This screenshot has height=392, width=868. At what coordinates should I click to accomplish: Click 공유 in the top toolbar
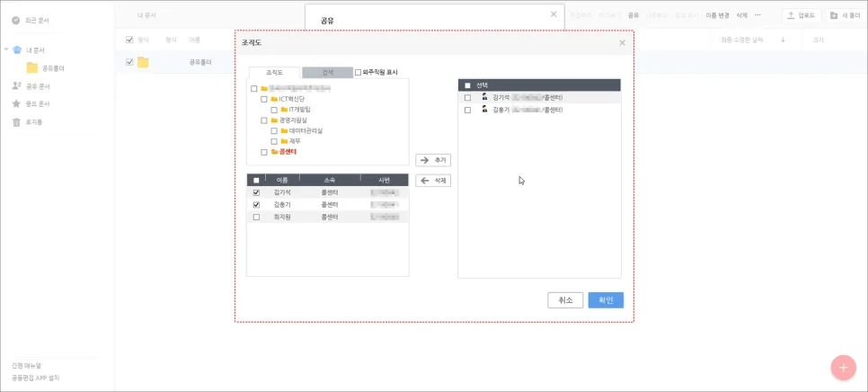(633, 15)
